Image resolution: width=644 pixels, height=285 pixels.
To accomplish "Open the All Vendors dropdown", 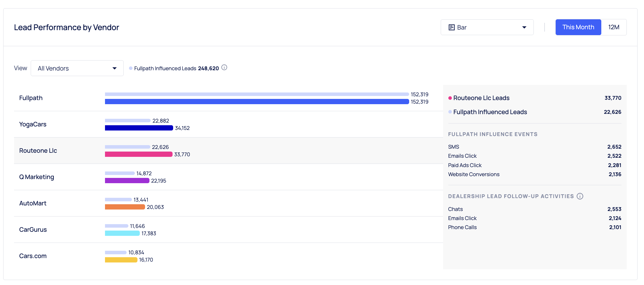I will [77, 68].
